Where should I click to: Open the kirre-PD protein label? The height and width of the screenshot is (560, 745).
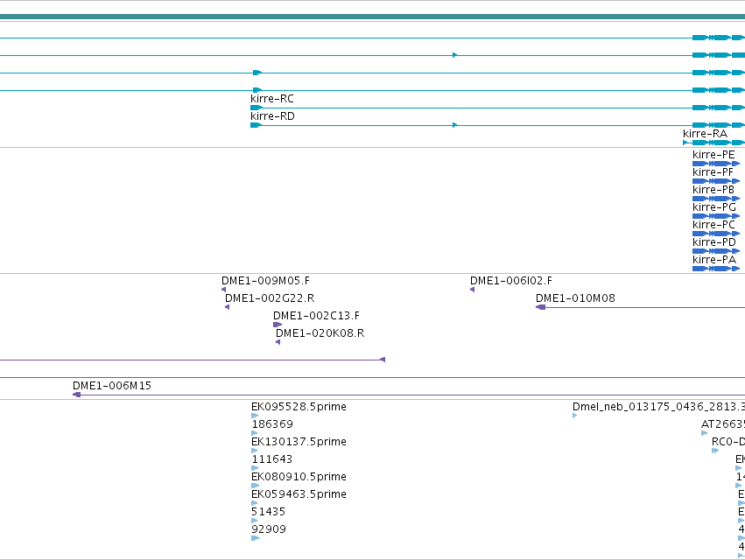pos(714,242)
